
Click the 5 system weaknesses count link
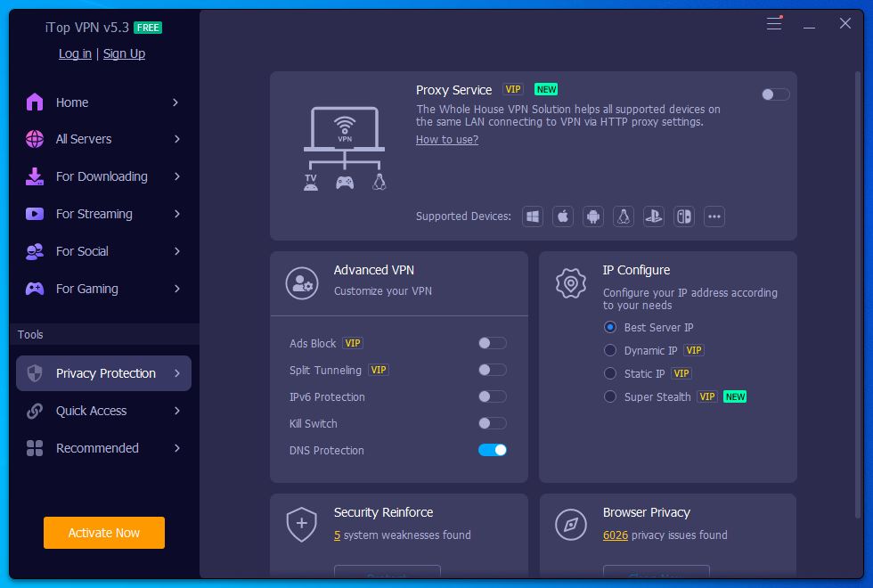click(x=337, y=535)
